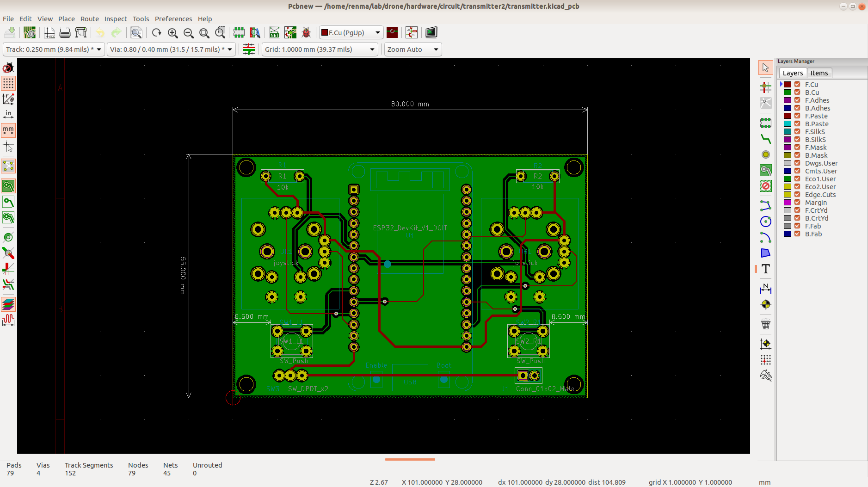Switch to the Items tab
This screenshot has height=487, width=868.
819,73
